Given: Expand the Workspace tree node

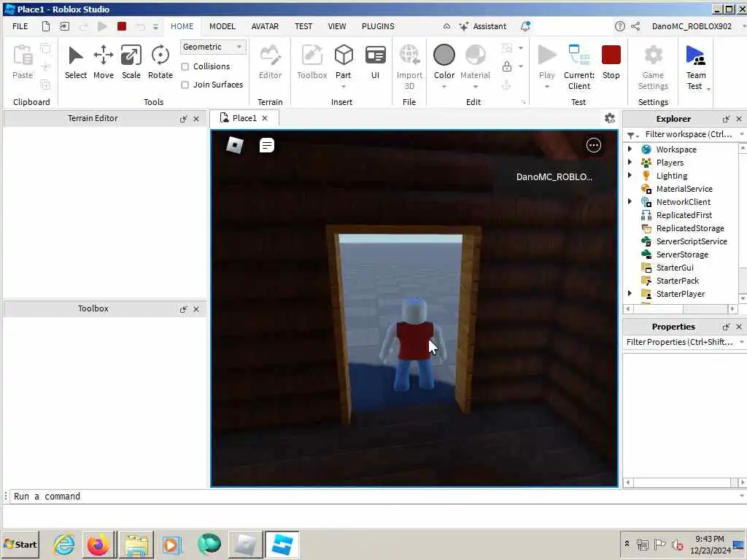Looking at the screenshot, I should click(x=630, y=149).
